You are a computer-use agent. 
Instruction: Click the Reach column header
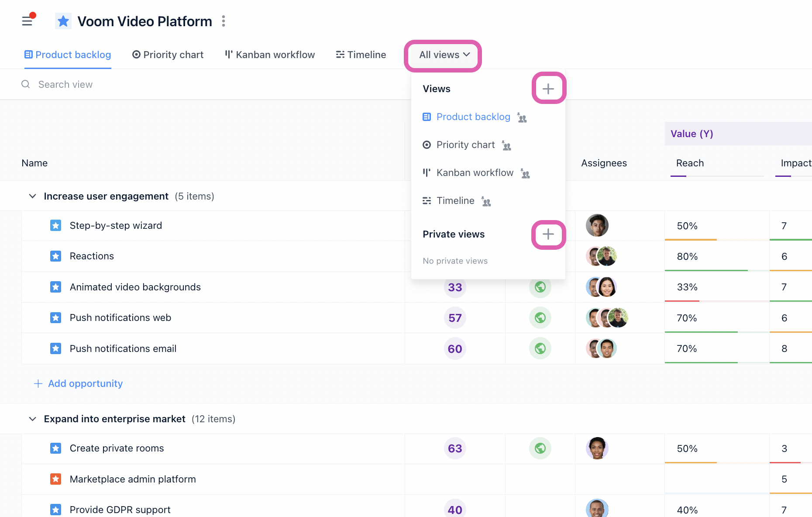click(690, 163)
